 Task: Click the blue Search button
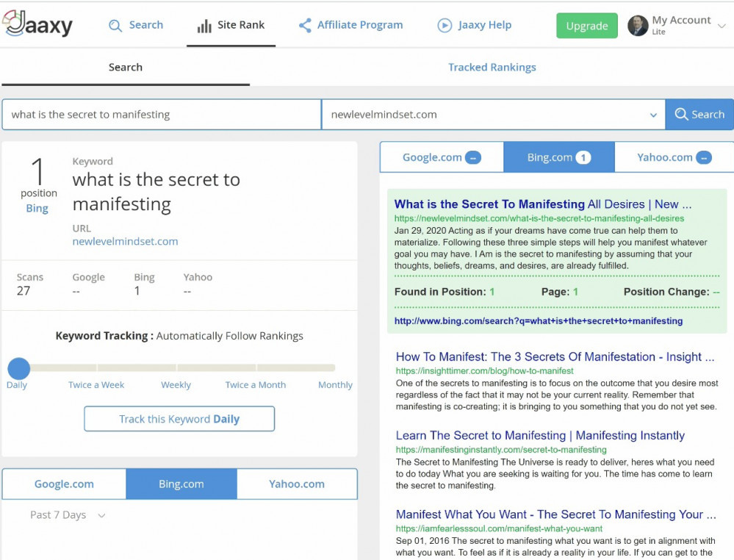(x=699, y=114)
